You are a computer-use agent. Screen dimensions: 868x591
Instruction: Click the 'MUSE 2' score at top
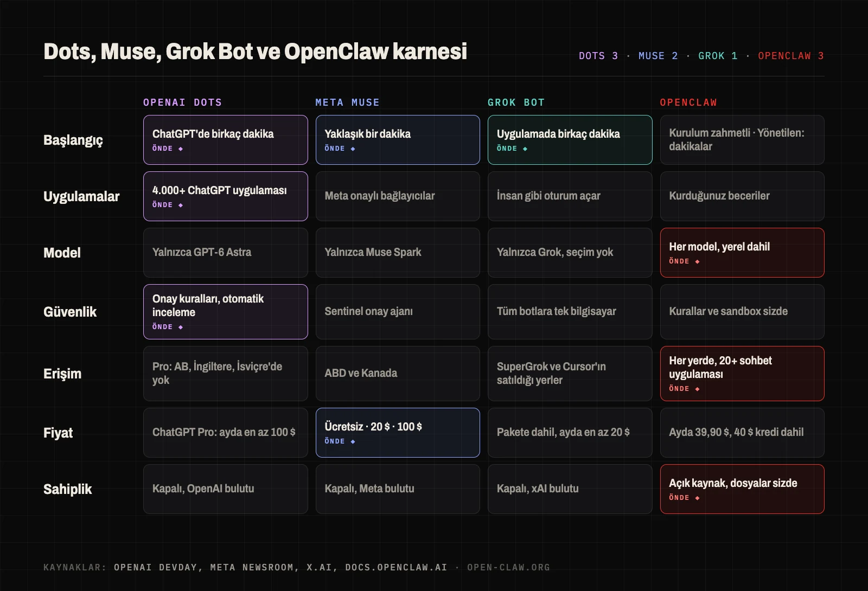[658, 56]
